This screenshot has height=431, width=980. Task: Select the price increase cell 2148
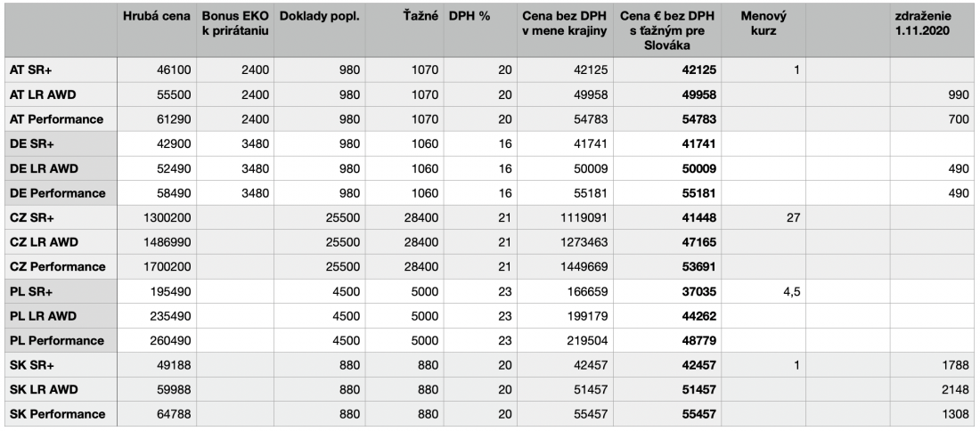click(x=934, y=390)
